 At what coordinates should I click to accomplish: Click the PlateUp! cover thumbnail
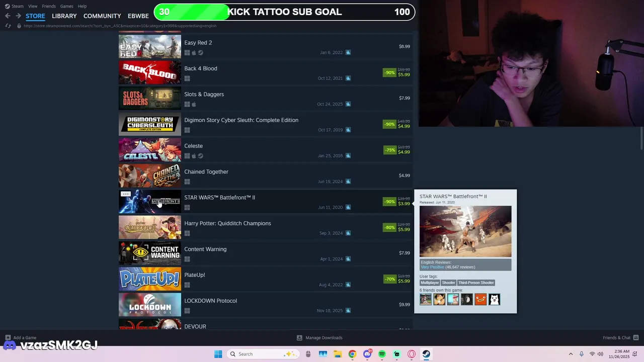(150, 279)
